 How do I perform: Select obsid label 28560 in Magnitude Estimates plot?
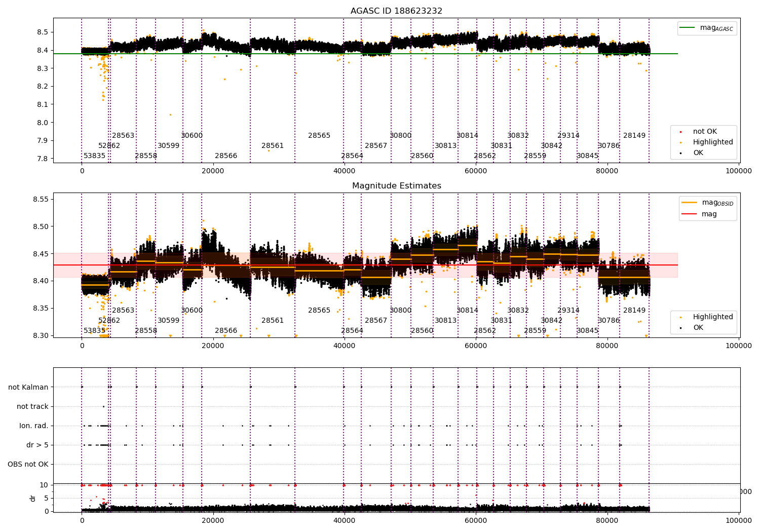[422, 331]
